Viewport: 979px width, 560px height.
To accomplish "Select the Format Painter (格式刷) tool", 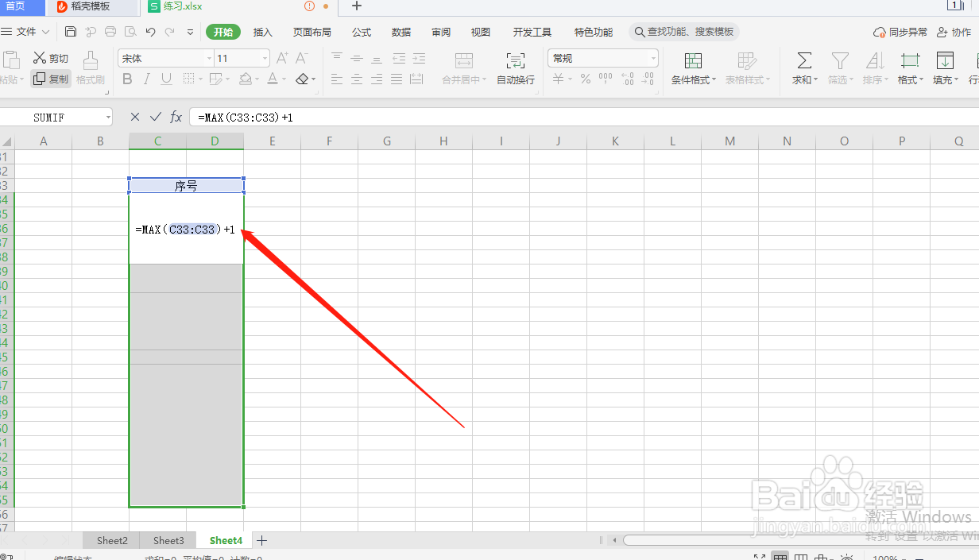I will 90,68.
